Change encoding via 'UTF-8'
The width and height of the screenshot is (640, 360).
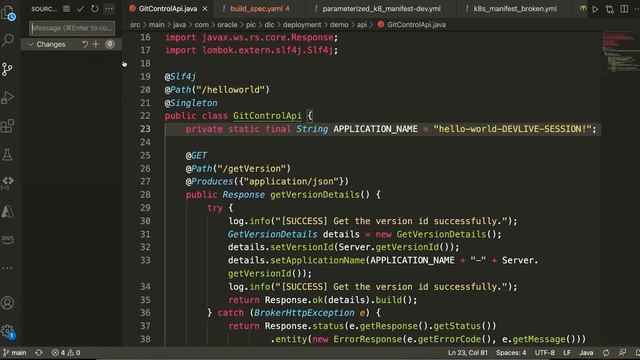click(x=544, y=353)
